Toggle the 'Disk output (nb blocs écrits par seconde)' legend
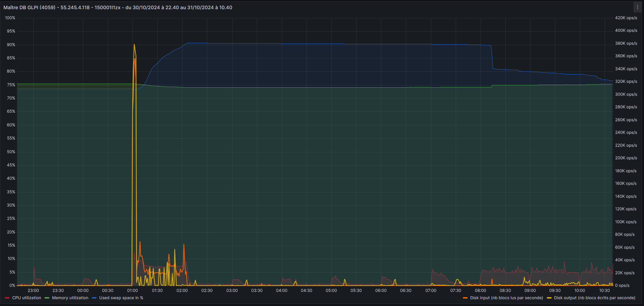 pyautogui.click(x=594, y=298)
